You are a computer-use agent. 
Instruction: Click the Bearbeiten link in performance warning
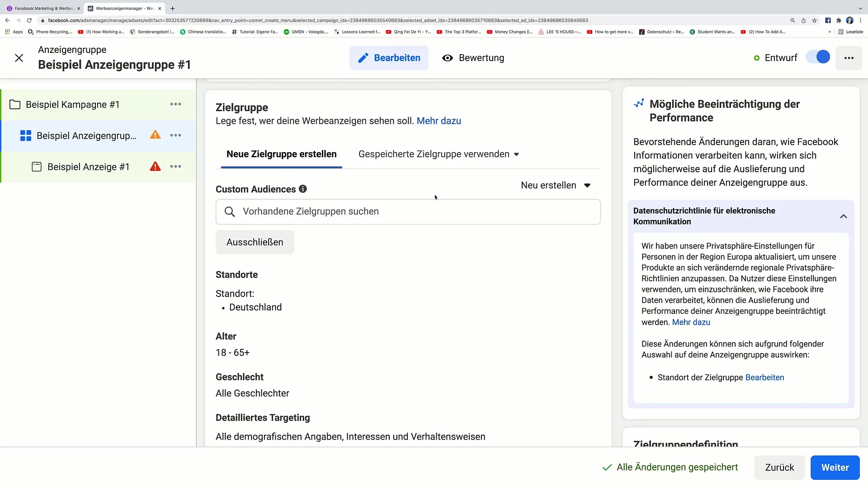765,377
